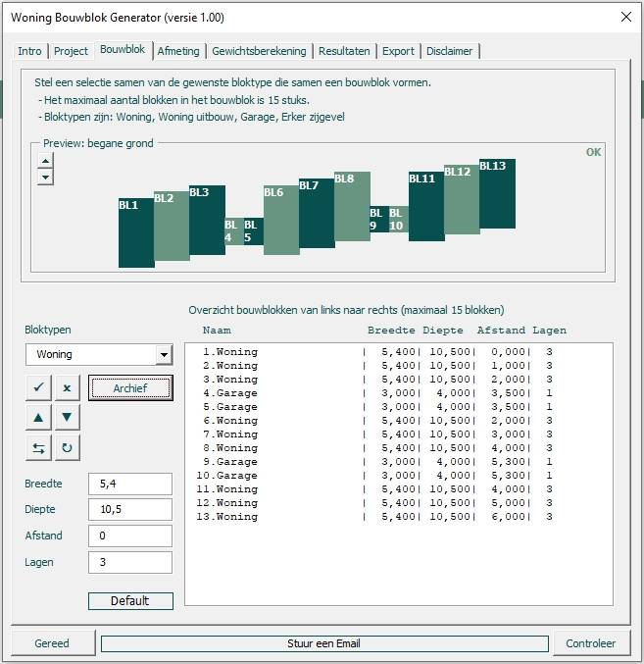Click the OK status text in preview
The image size is (644, 664).
click(x=593, y=152)
